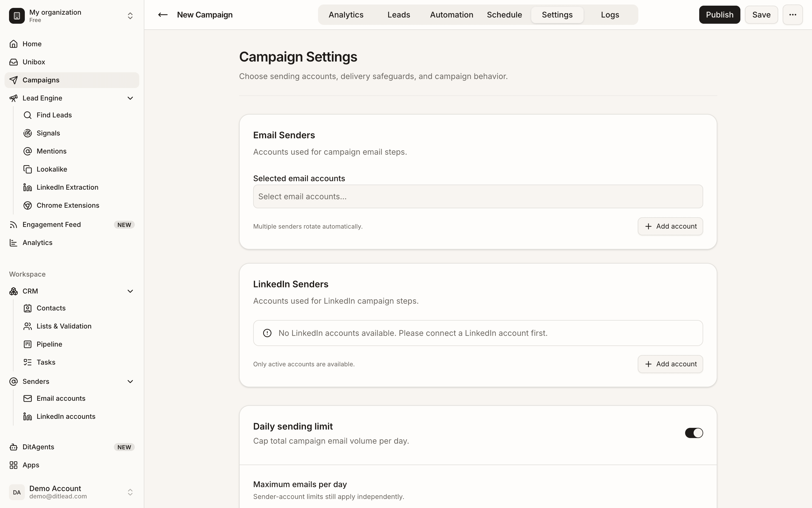Viewport: 812px width, 508px height.
Task: Click the Contacts icon
Action: [28, 308]
